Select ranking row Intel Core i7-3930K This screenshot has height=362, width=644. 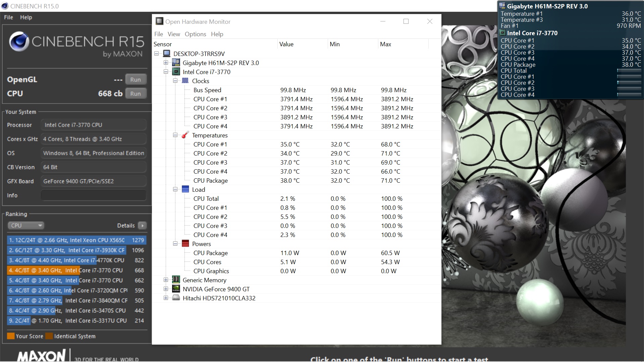coord(76,250)
